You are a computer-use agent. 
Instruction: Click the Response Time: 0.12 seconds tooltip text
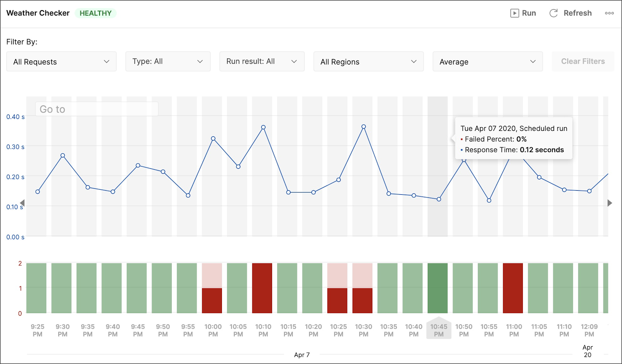[514, 150]
